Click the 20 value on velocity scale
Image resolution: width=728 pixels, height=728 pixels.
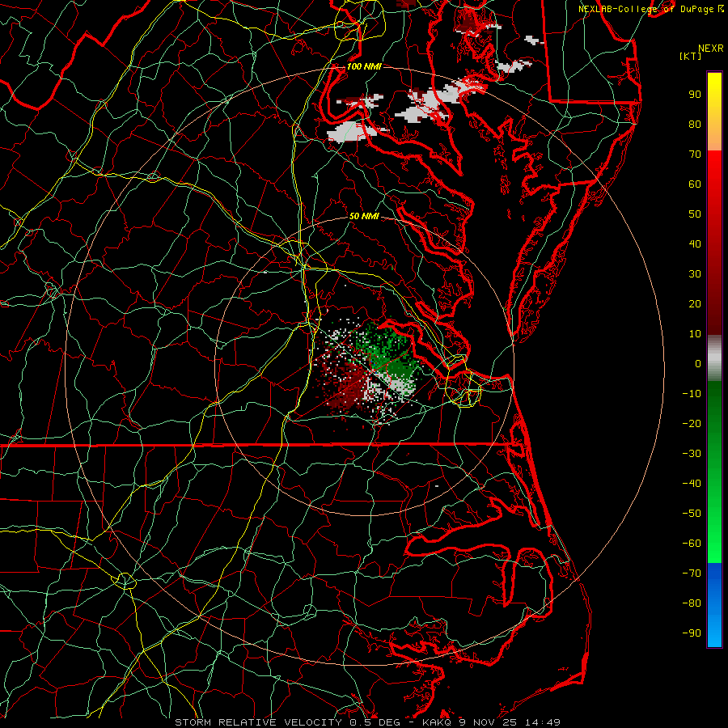point(695,303)
